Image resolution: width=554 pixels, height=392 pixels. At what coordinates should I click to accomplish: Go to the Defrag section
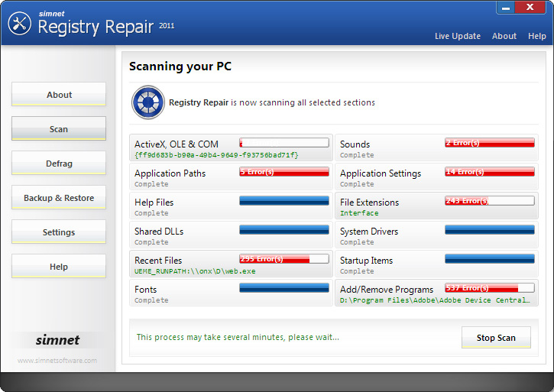pyautogui.click(x=59, y=164)
